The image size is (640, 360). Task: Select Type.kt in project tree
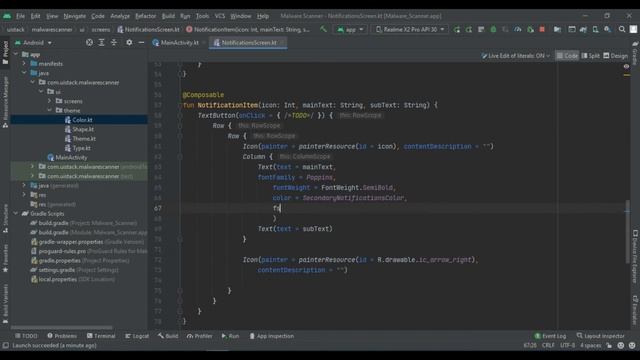(x=82, y=148)
